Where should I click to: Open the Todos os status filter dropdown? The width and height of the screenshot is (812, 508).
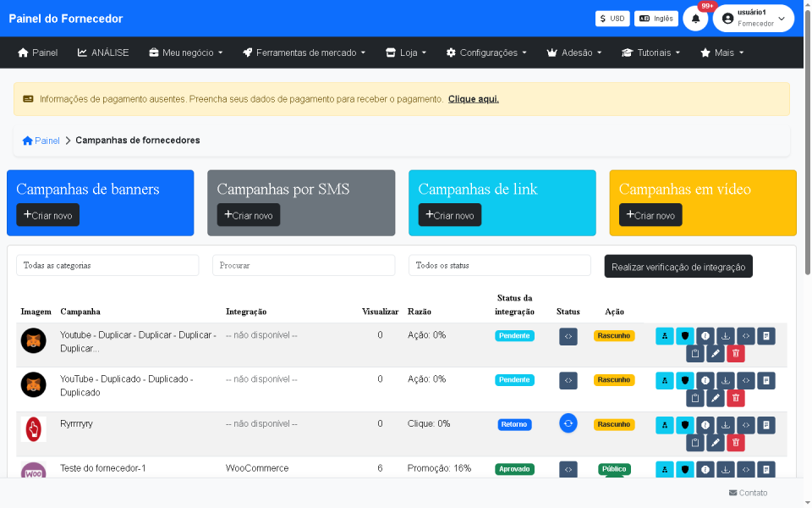point(500,265)
